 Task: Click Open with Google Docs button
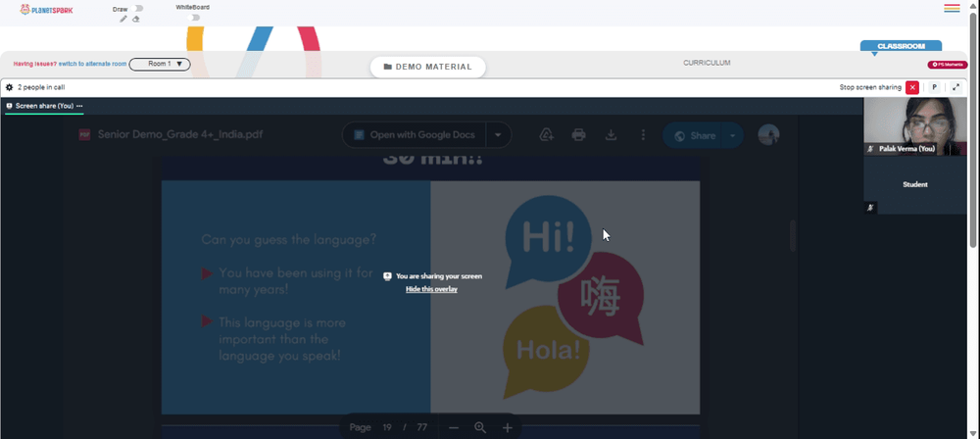[415, 135]
